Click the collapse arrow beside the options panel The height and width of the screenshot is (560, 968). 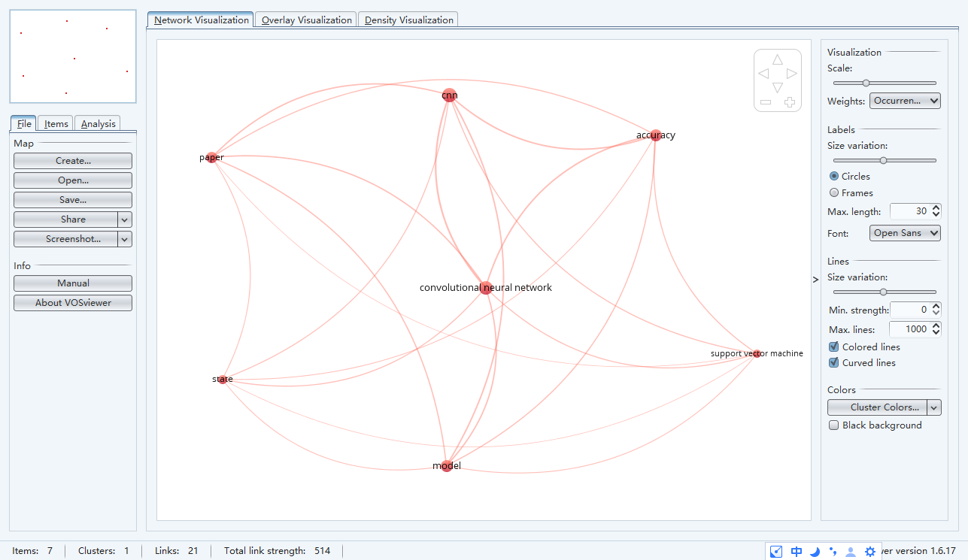pos(815,280)
